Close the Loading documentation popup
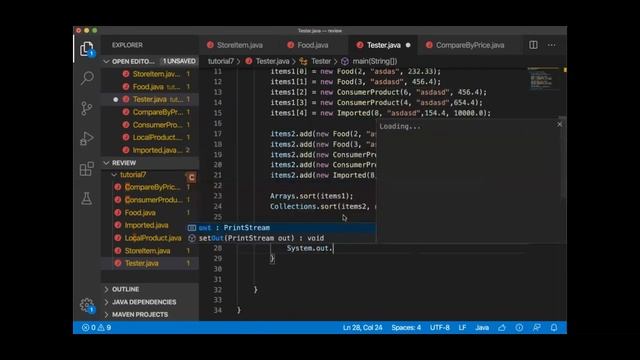This screenshot has height=360, width=640. pos(559,124)
